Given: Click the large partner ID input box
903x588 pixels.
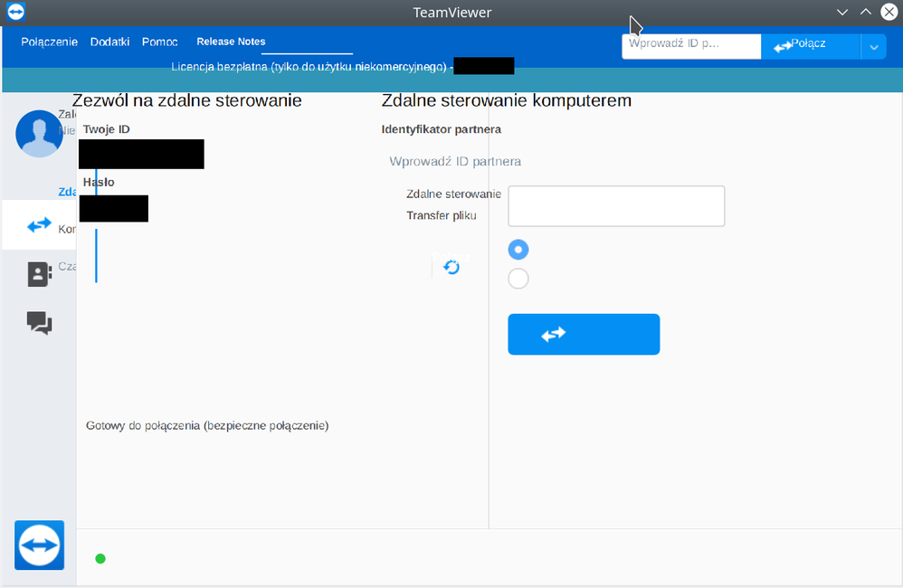Looking at the screenshot, I should [x=616, y=206].
